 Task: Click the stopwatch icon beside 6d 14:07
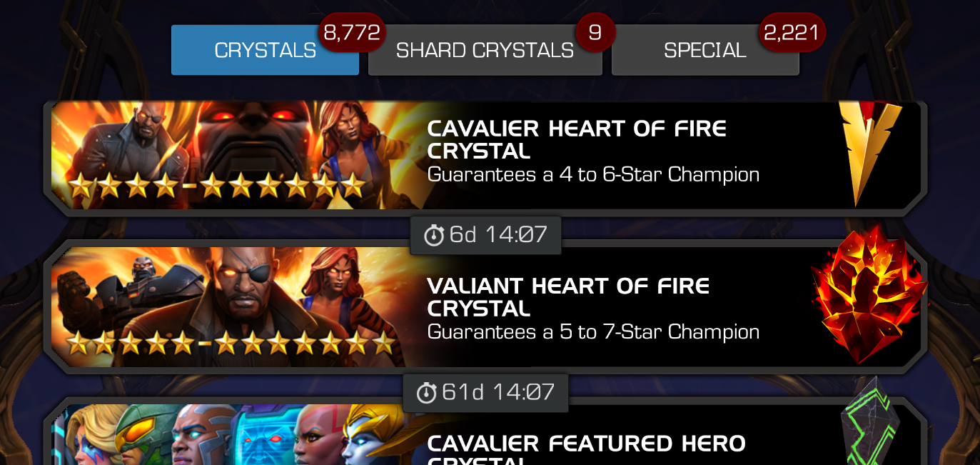pyautogui.click(x=434, y=236)
